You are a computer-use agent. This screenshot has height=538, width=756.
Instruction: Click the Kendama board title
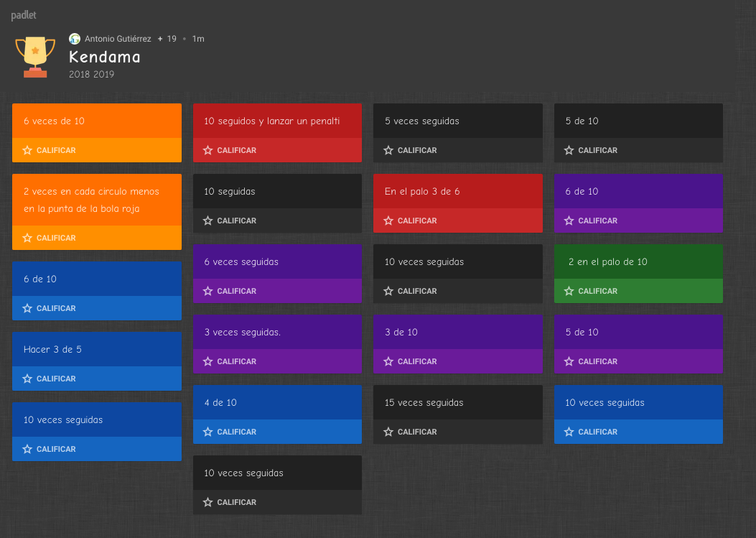click(105, 57)
